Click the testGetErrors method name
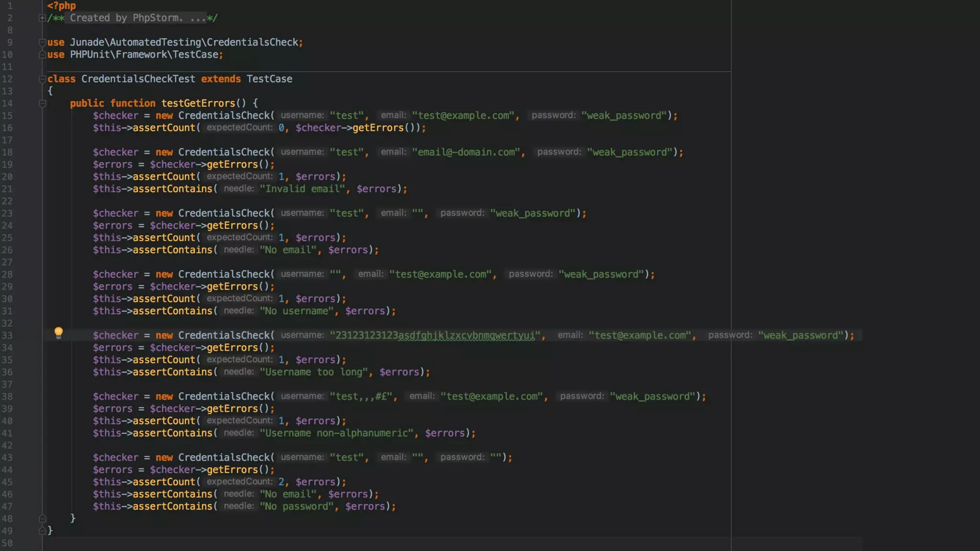980x551 pixels. coord(198,103)
